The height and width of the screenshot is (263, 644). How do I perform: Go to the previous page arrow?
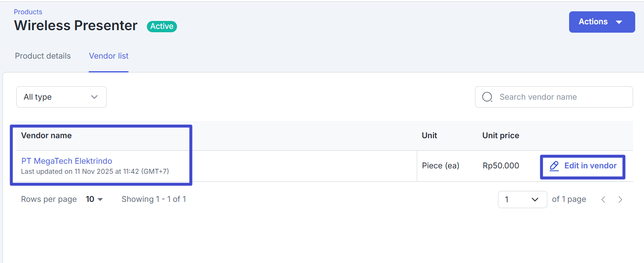click(x=603, y=200)
